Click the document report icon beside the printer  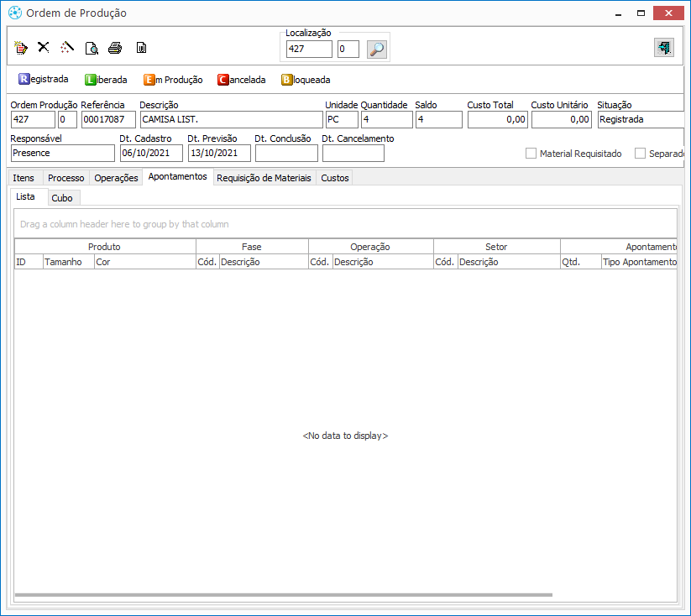141,48
